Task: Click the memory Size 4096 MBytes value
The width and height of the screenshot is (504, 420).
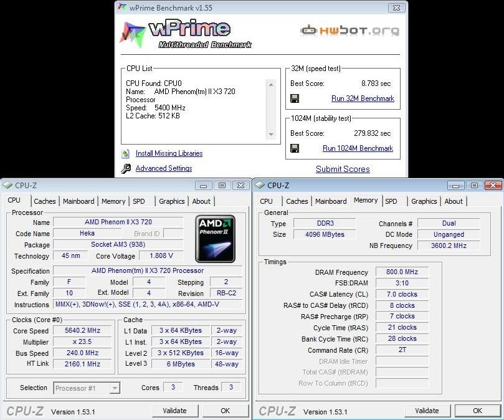Action: 325,234
